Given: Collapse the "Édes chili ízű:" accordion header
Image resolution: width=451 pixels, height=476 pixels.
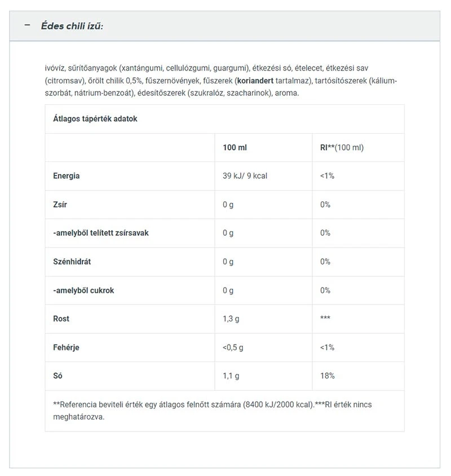Looking at the screenshot, I should pos(72,27).
